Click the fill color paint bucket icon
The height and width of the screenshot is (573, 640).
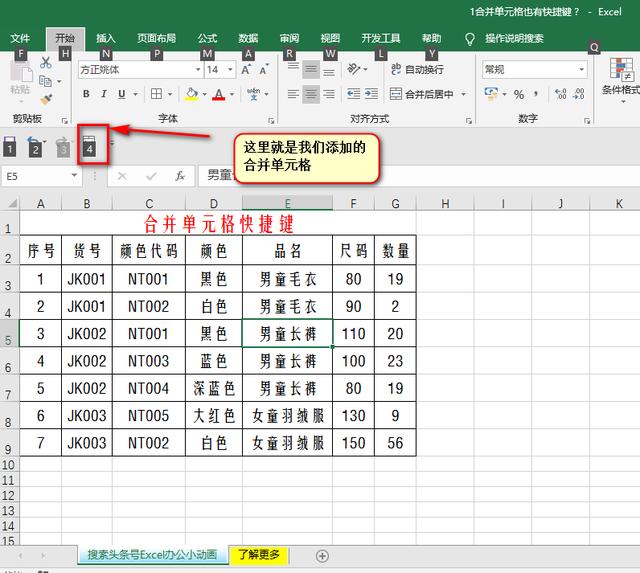191,95
